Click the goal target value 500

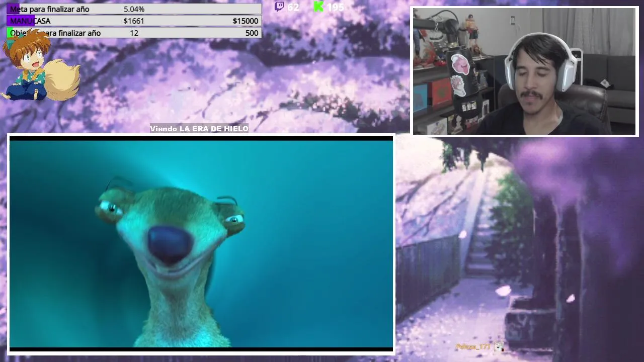(x=252, y=33)
